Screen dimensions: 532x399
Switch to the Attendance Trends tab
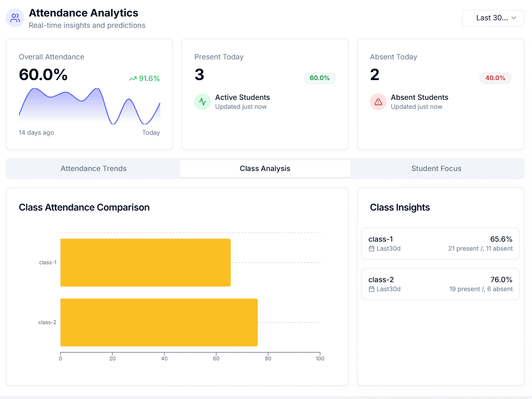[93, 168]
